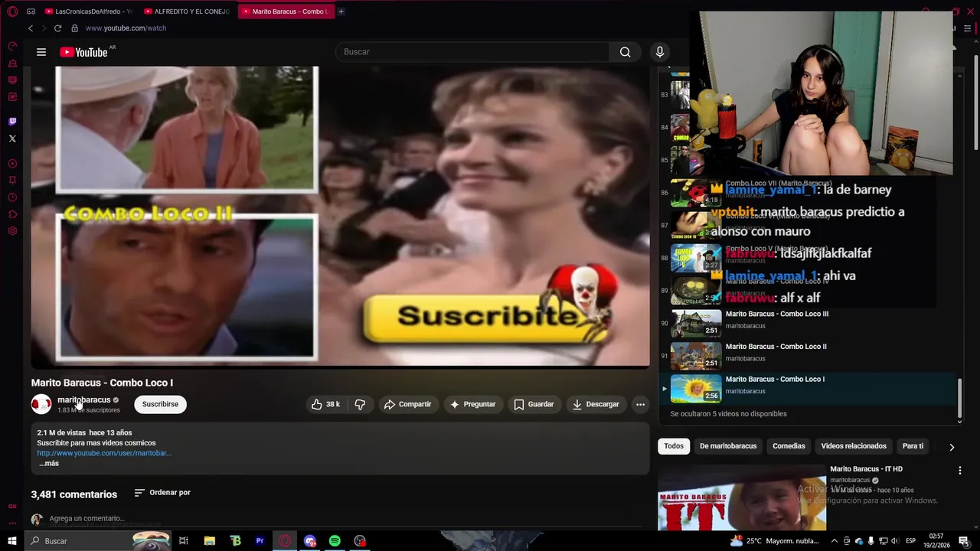Click the www.youtube.com/watch address bar
The image size is (980, 551).
[x=126, y=28]
